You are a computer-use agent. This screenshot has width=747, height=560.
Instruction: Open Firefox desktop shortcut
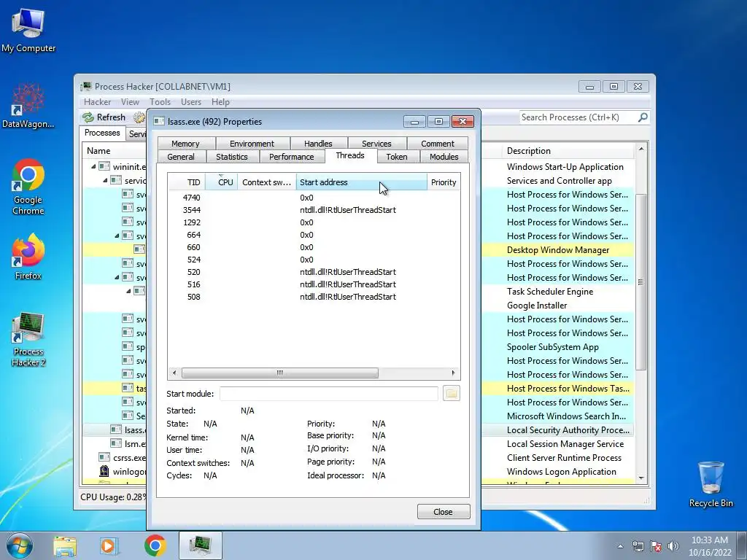[28, 256]
